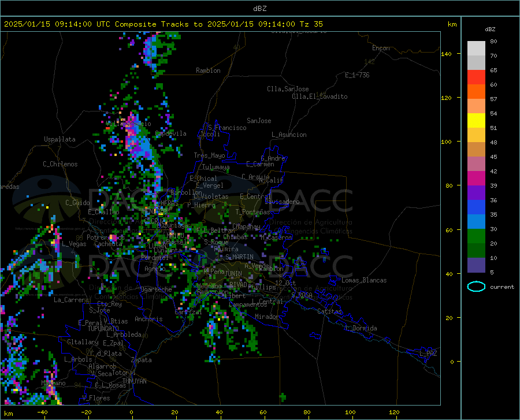Click the 'C_Chilenos' map label
Screen dimensions: 520x420
[x=60, y=164]
